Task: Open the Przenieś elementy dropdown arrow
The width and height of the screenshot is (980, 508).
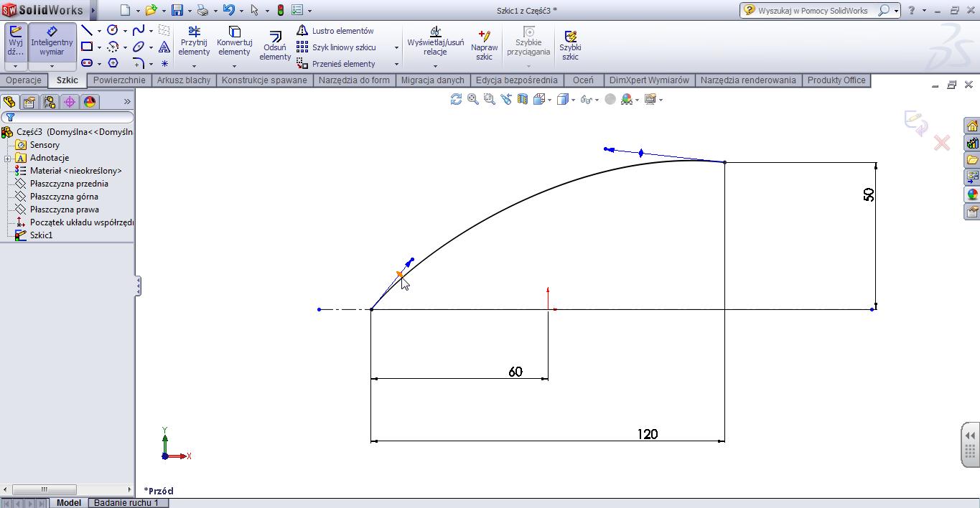Action: pyautogui.click(x=396, y=64)
